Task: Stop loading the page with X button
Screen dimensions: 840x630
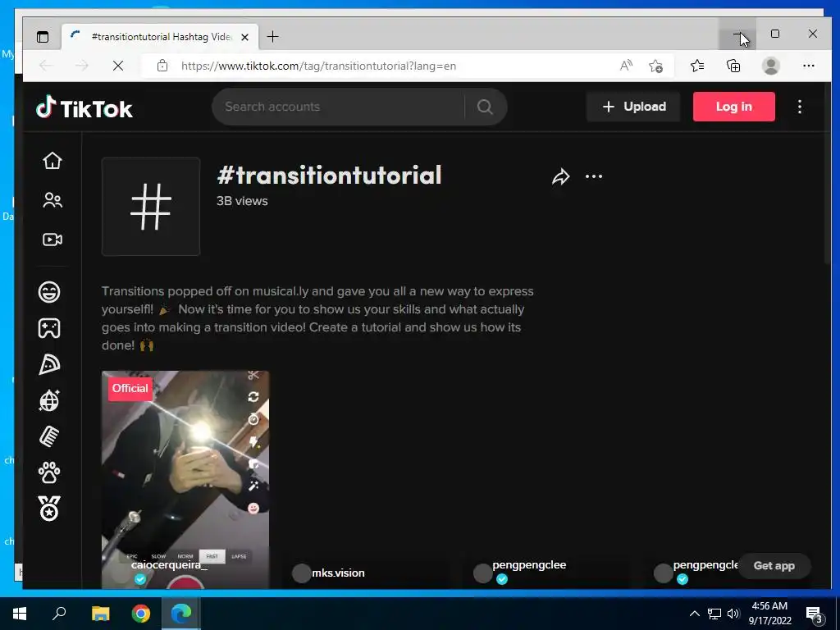Action: click(x=118, y=66)
